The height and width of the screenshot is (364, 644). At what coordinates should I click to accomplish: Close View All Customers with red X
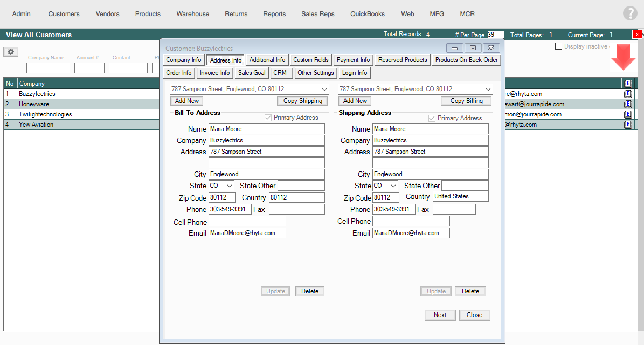tap(638, 35)
